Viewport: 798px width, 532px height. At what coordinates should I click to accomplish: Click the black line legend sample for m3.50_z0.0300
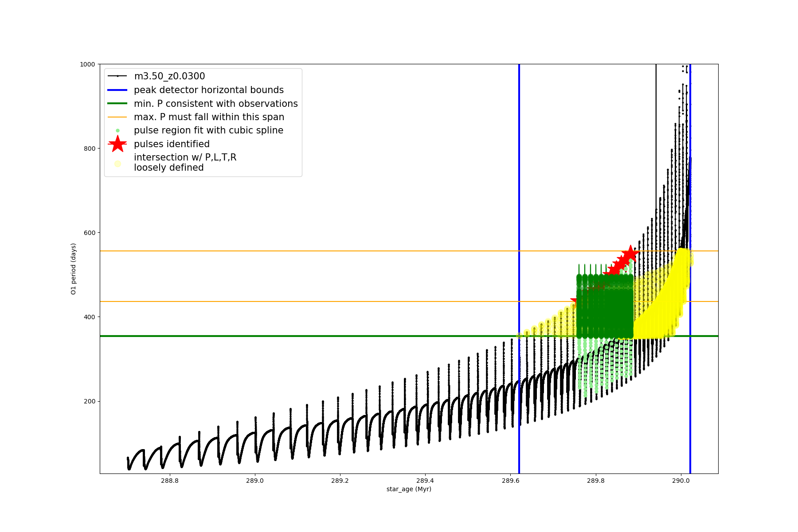(117, 76)
